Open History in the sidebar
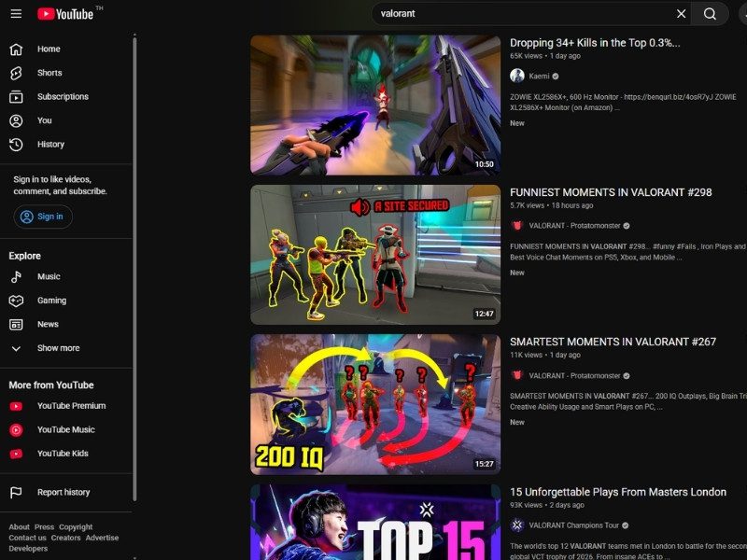The height and width of the screenshot is (560, 747). click(x=50, y=144)
